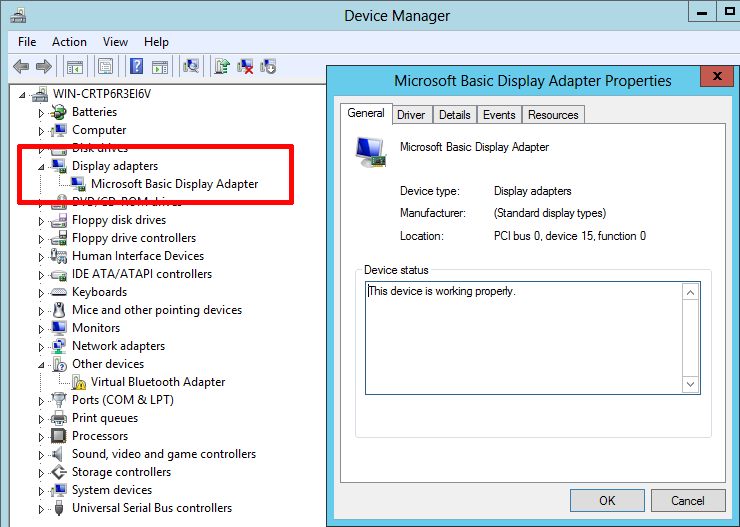Click the Print queues printer icon
Screen dimensions: 740x527
[x=59, y=418]
